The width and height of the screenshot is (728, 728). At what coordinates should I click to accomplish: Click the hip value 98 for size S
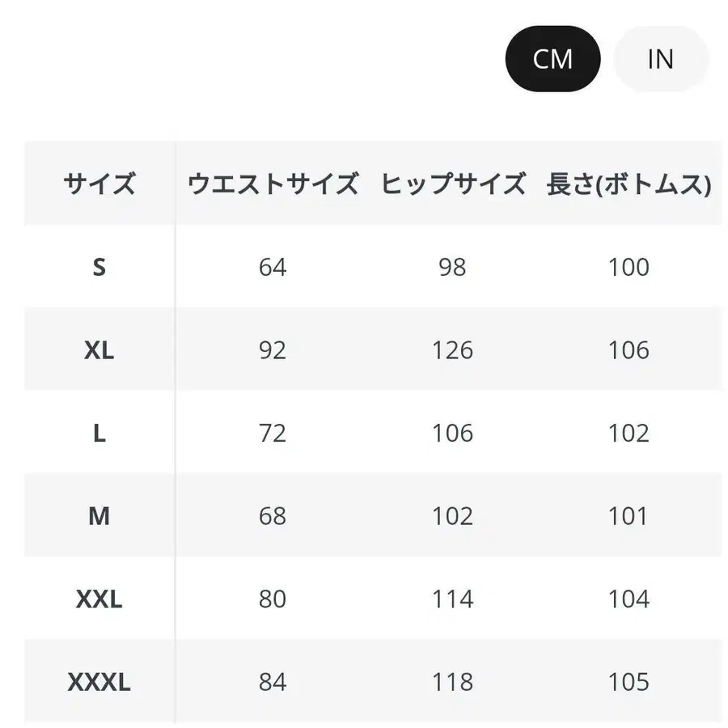coord(451,267)
